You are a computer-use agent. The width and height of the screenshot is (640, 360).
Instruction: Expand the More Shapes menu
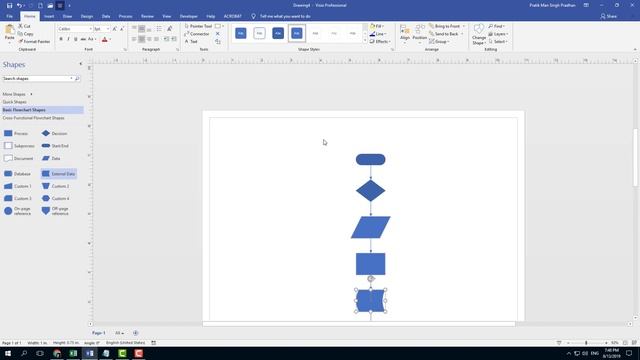pos(17,94)
